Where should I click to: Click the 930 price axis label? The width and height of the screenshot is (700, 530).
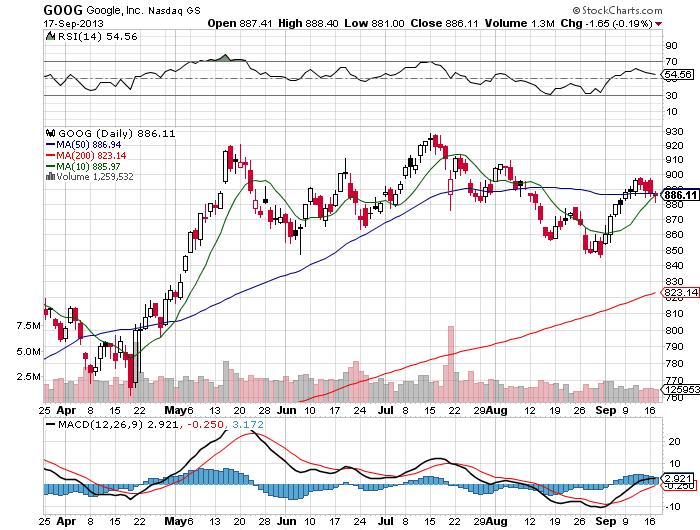pyautogui.click(x=674, y=131)
